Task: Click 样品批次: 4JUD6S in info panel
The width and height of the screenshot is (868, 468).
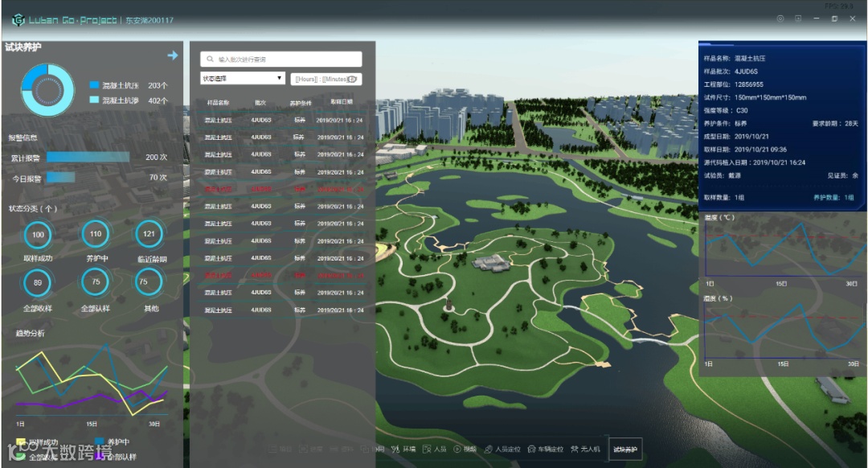Action: tap(731, 72)
